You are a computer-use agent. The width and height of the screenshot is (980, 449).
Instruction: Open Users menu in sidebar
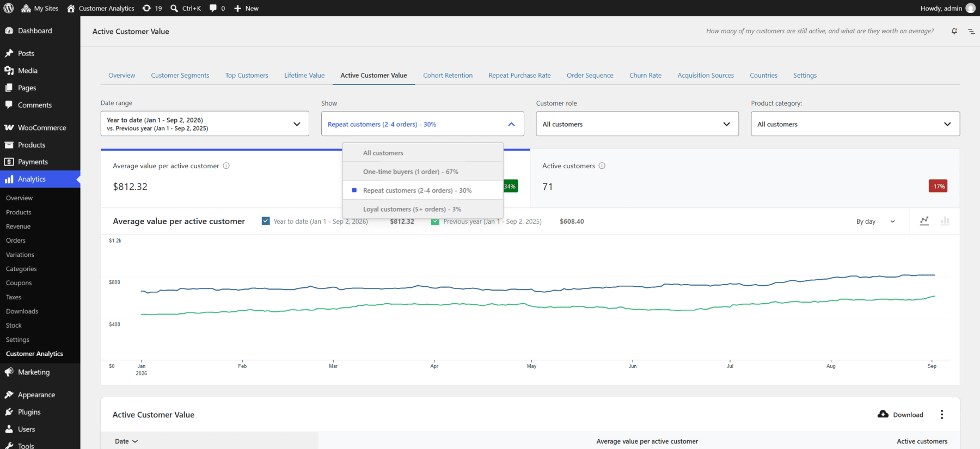click(x=40, y=429)
